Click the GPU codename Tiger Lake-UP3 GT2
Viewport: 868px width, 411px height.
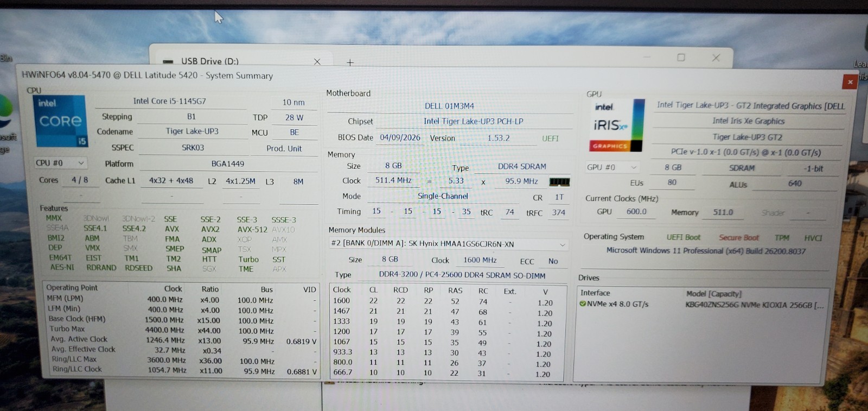tap(747, 137)
